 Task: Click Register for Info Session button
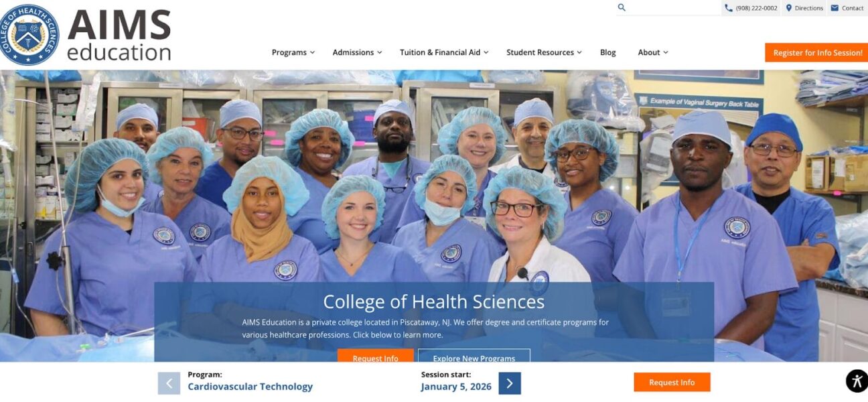click(816, 52)
